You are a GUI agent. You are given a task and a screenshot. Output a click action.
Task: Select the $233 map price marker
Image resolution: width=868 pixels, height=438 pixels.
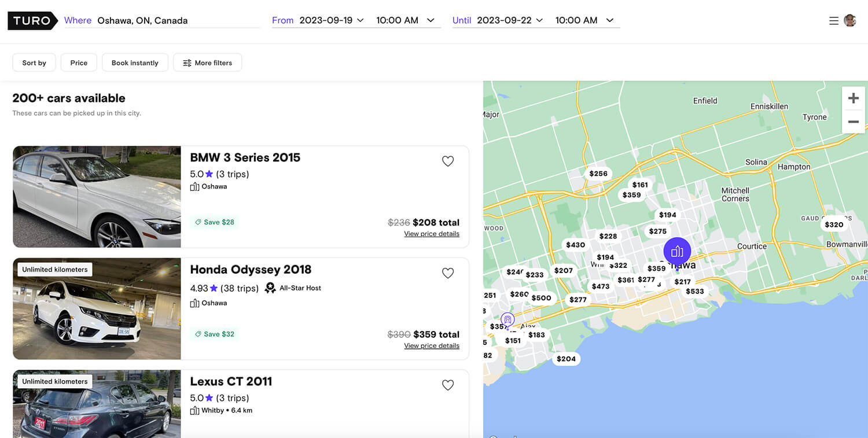tap(535, 275)
